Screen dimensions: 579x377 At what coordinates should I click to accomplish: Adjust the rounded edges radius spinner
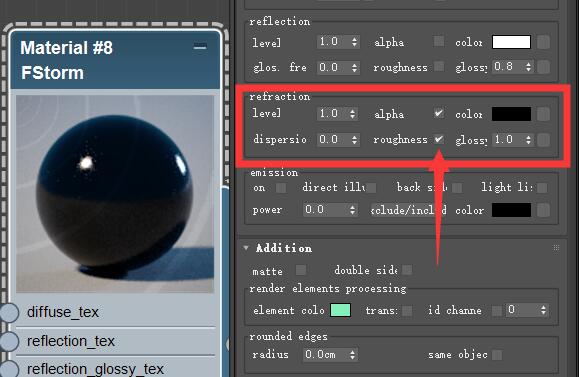pyautogui.click(x=353, y=354)
